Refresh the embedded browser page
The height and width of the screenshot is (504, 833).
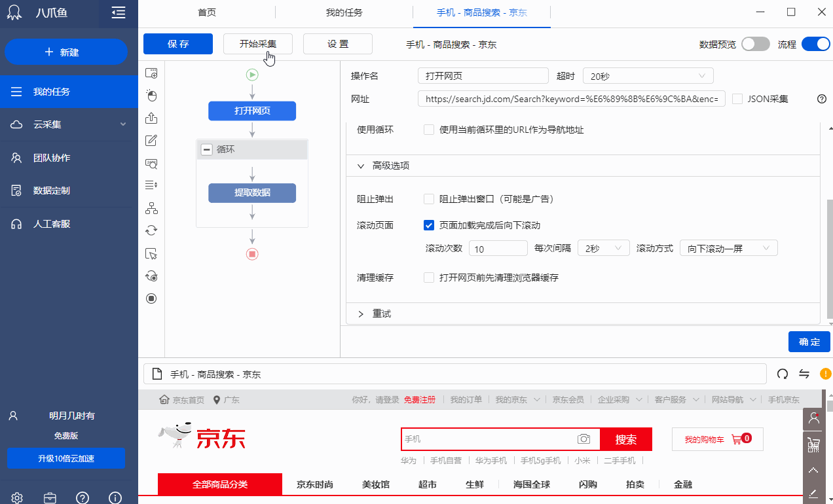pyautogui.click(x=782, y=374)
